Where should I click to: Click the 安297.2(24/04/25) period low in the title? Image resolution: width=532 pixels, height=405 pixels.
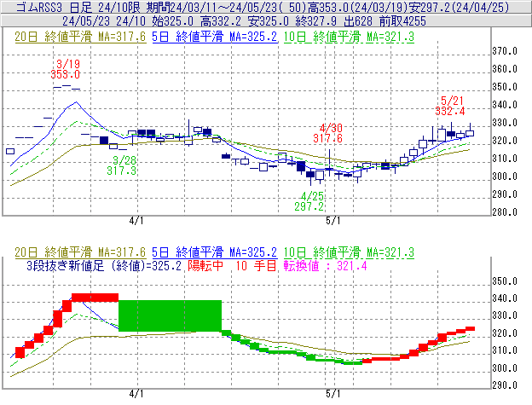(459, 7)
